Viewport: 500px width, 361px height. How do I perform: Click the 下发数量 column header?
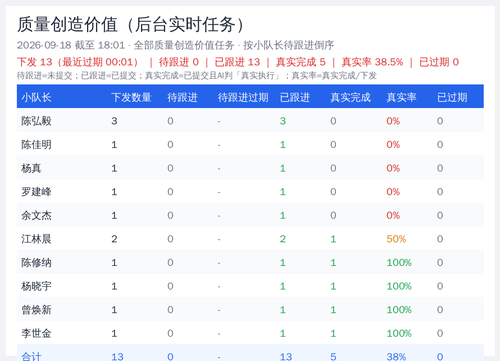tap(131, 97)
